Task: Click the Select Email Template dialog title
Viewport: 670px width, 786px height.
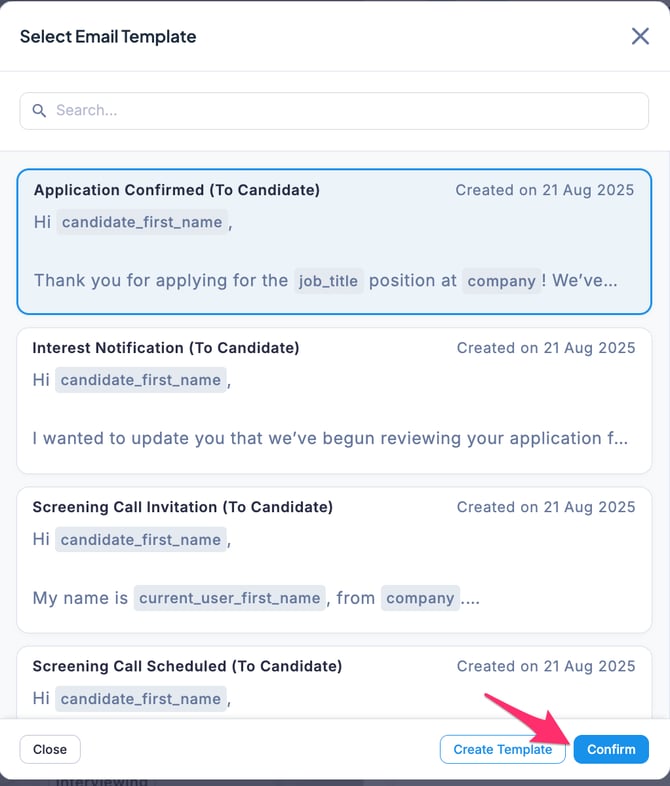Action: (x=108, y=37)
